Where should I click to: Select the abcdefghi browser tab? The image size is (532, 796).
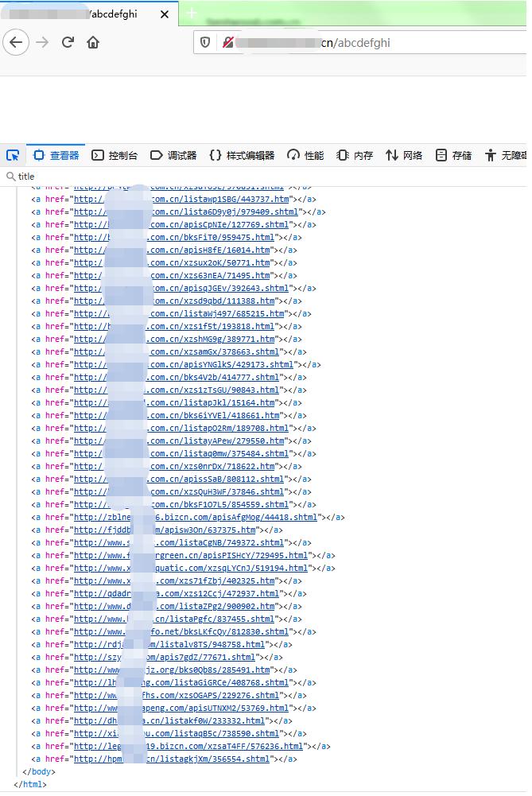click(x=89, y=14)
